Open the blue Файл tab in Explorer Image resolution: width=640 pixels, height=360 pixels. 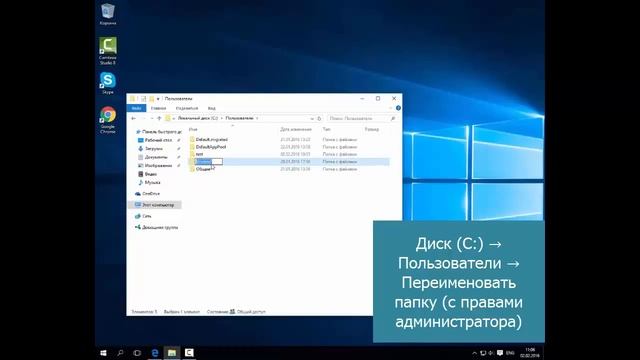[136, 108]
